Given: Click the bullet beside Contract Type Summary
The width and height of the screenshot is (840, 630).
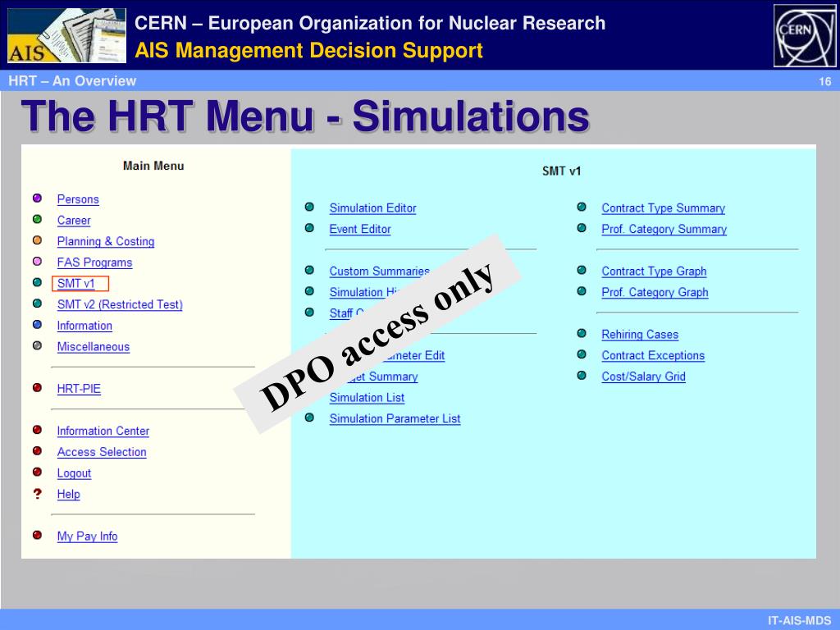Looking at the screenshot, I should point(582,207).
